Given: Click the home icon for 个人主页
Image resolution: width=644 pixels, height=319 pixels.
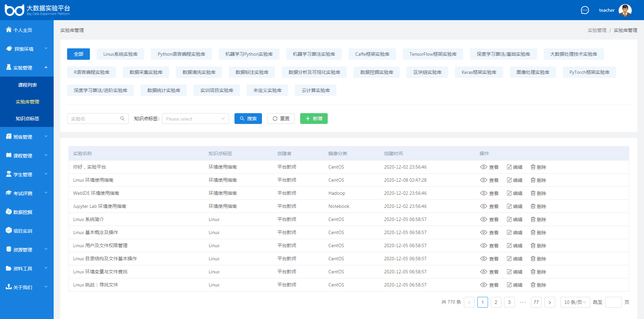Looking at the screenshot, I should coord(9,30).
